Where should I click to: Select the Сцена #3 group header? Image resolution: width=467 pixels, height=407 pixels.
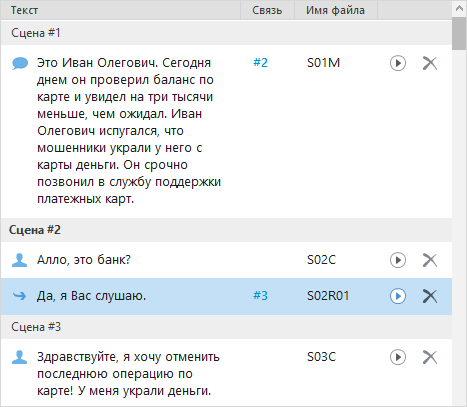click(226, 327)
